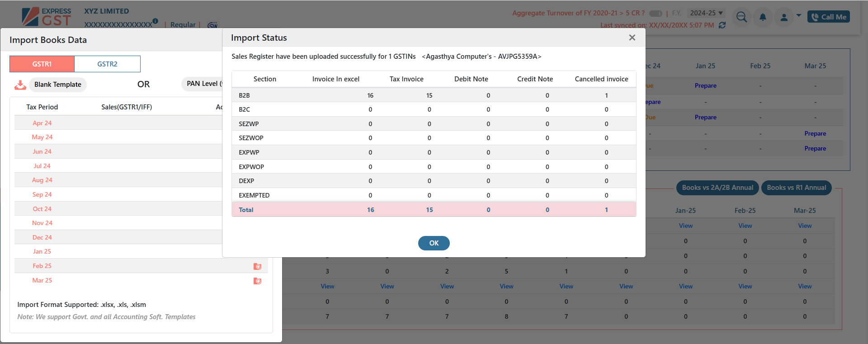The height and width of the screenshot is (344, 868).
Task: Click the red icon in Feb 25 row
Action: 257,266
